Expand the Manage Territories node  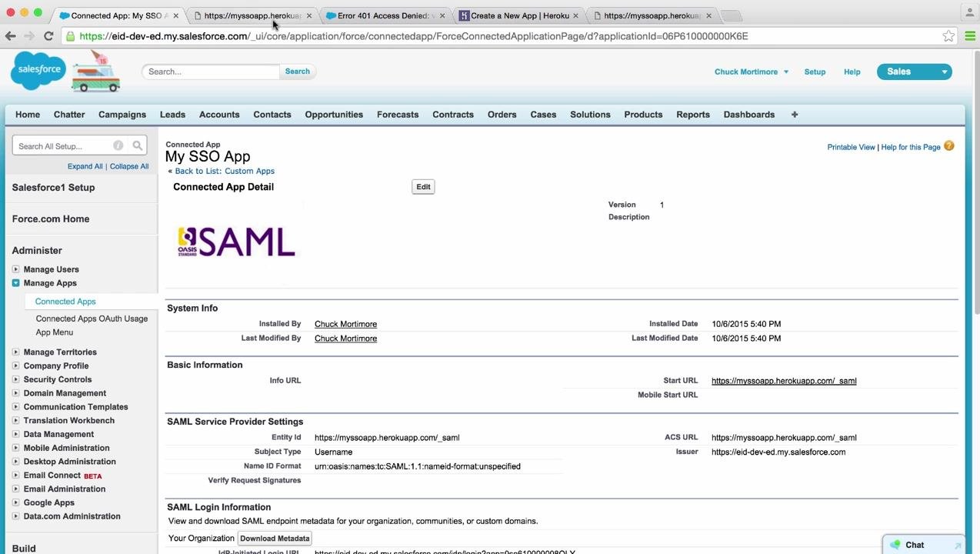click(x=15, y=352)
